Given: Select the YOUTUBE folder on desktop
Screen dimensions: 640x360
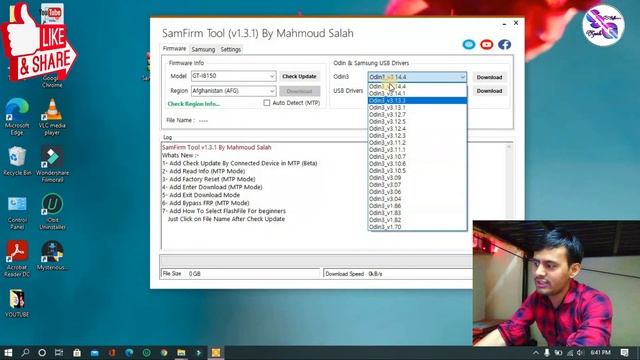Looking at the screenshot, I should [x=17, y=303].
